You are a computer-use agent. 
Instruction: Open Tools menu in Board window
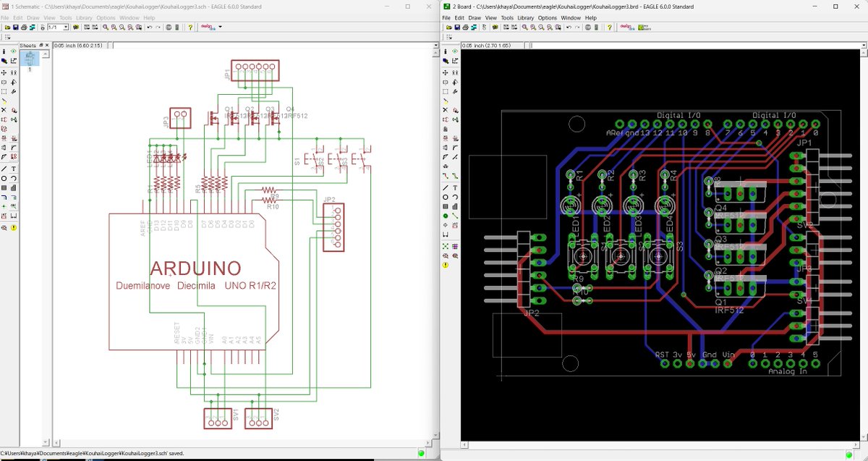(x=509, y=17)
